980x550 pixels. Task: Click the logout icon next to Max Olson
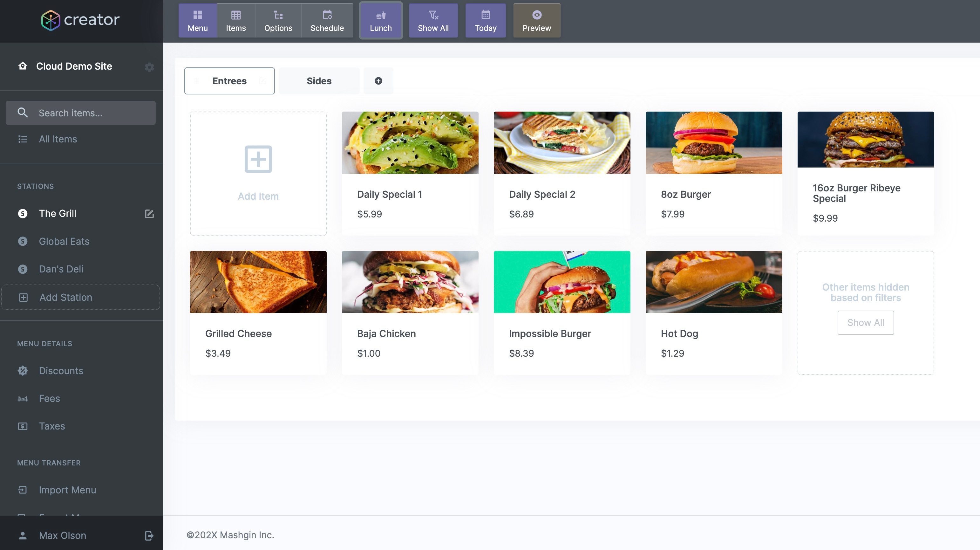tap(149, 536)
